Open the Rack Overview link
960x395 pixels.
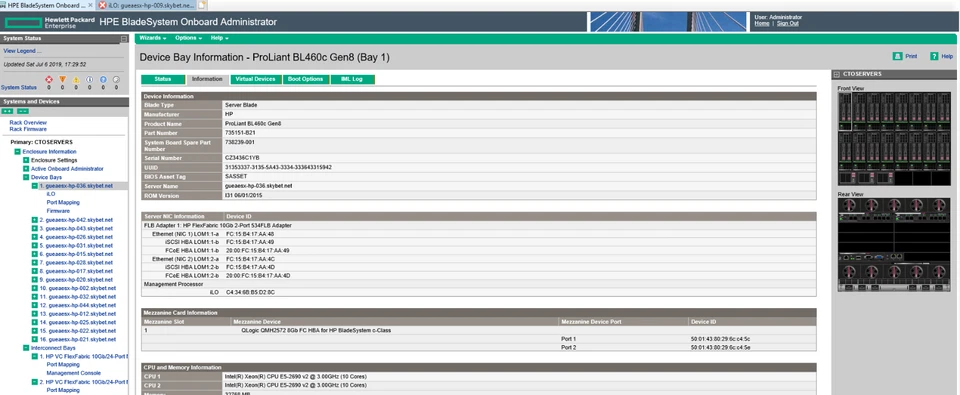click(x=28, y=122)
